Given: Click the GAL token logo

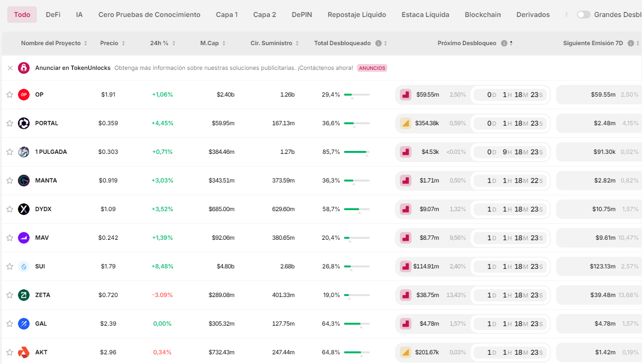Looking at the screenshot, I should [x=24, y=324].
